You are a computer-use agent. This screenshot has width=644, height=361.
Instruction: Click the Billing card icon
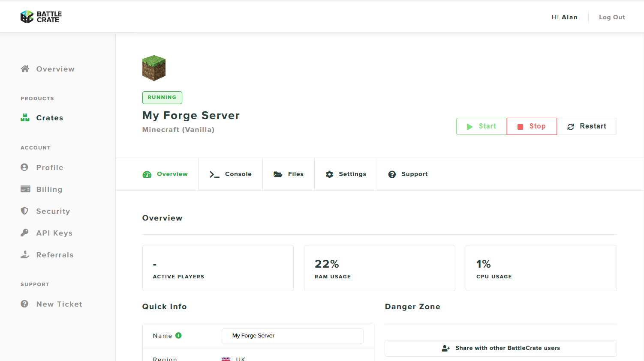25,189
